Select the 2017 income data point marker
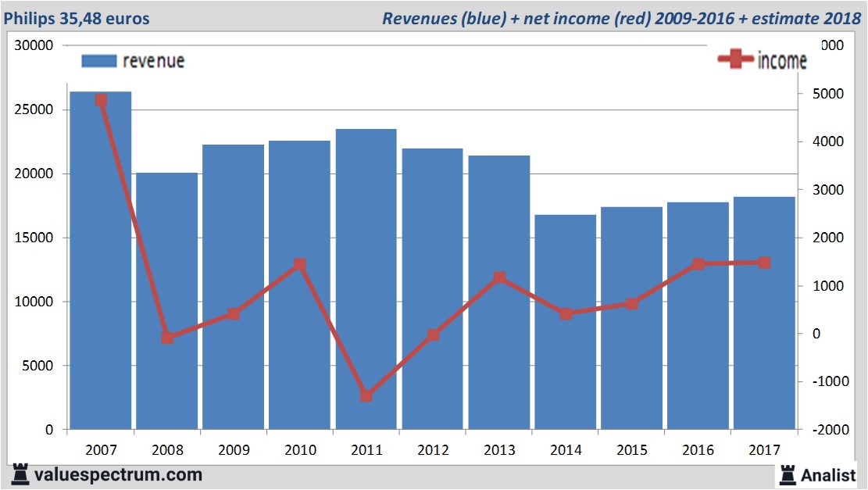 click(765, 263)
